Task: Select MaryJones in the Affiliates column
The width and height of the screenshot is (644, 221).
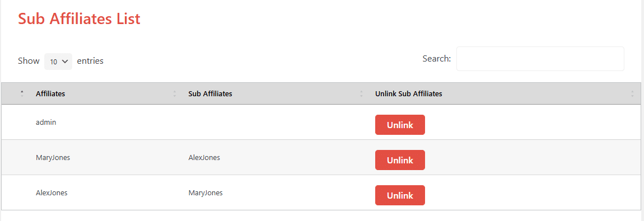Action: (x=53, y=157)
